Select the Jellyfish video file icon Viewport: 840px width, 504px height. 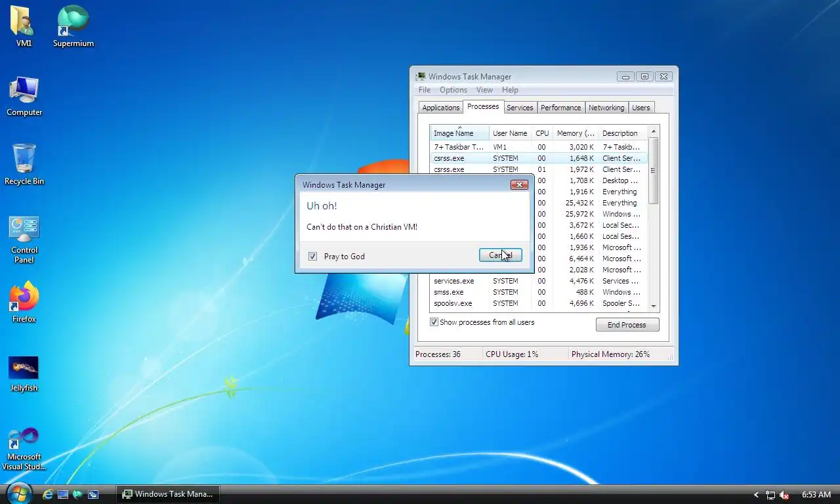pos(24,373)
